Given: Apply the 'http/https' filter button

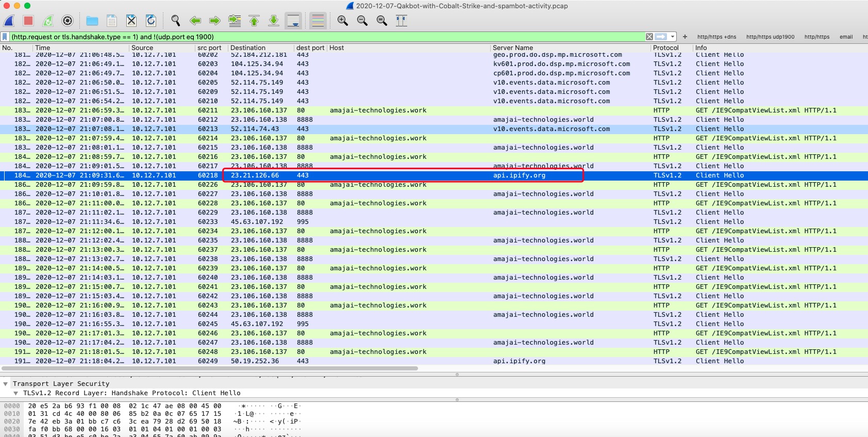Looking at the screenshot, I should 817,37.
